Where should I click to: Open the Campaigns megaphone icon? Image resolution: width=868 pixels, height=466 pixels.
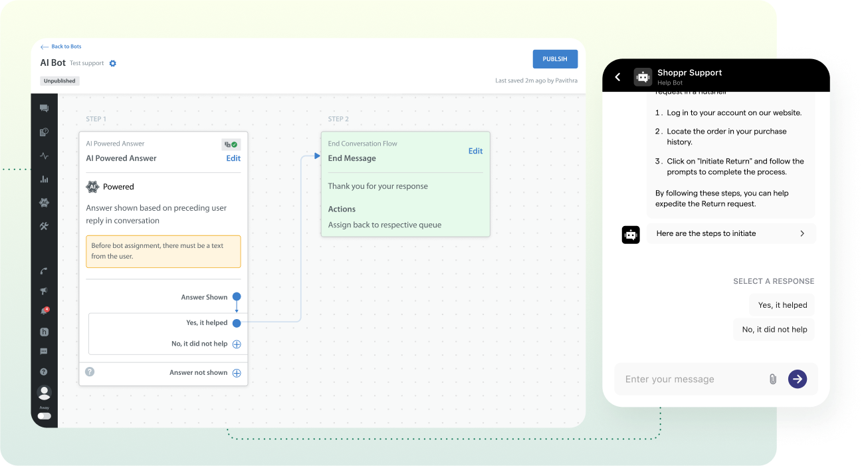click(x=44, y=291)
